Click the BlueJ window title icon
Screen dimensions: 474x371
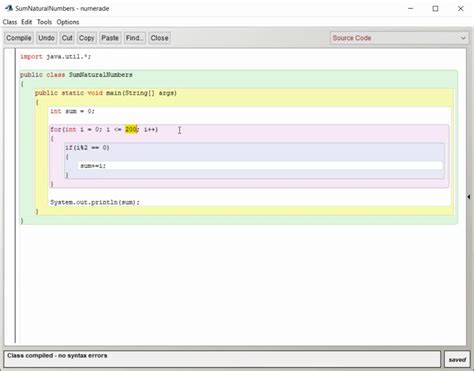9,8
